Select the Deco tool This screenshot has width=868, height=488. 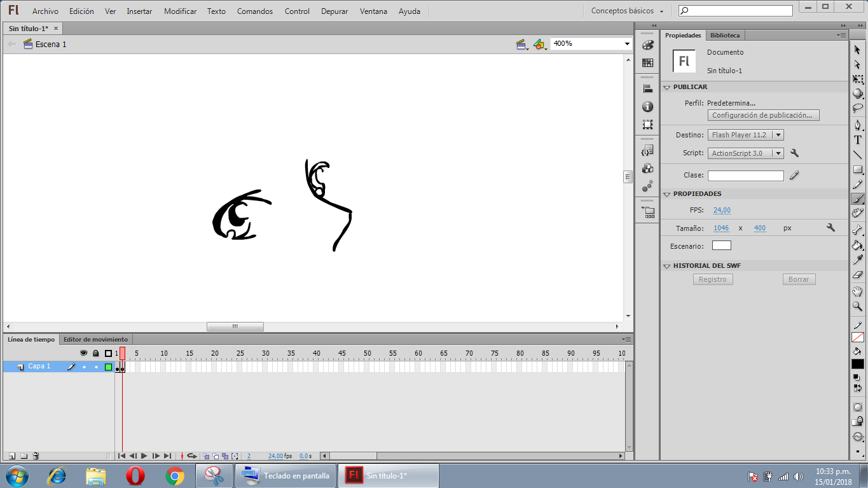coord(858,213)
